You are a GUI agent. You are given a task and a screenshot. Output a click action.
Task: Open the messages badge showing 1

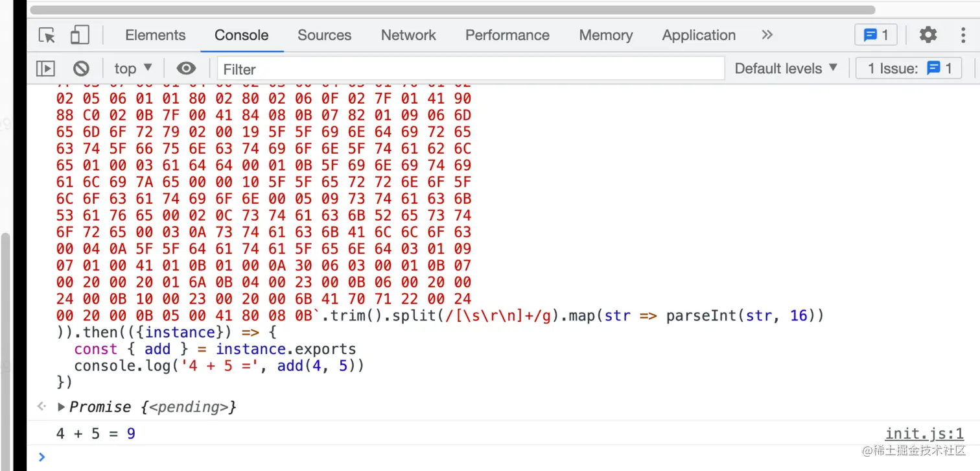pos(876,35)
